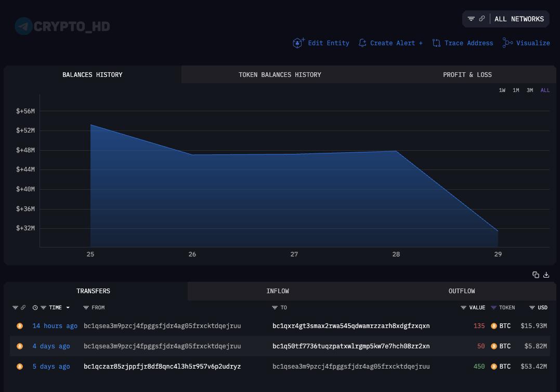Viewport: 560px width, 392px height.
Task: Open the filter icon beside ALL NETWORKS
Action: click(x=471, y=19)
